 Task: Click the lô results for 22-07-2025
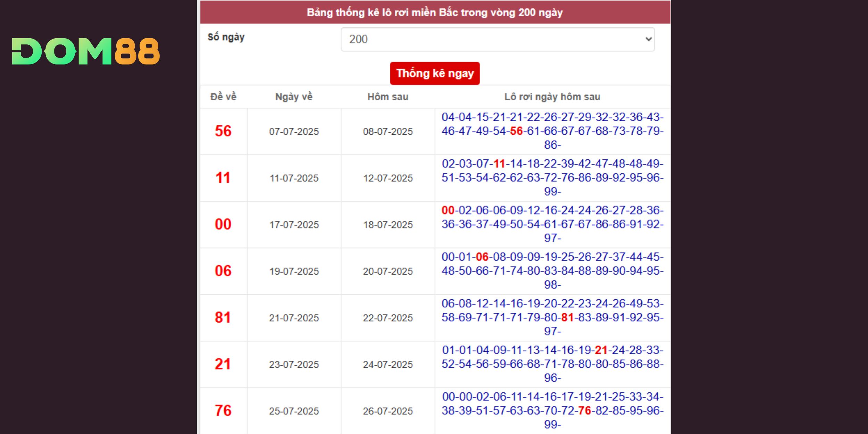552,317
